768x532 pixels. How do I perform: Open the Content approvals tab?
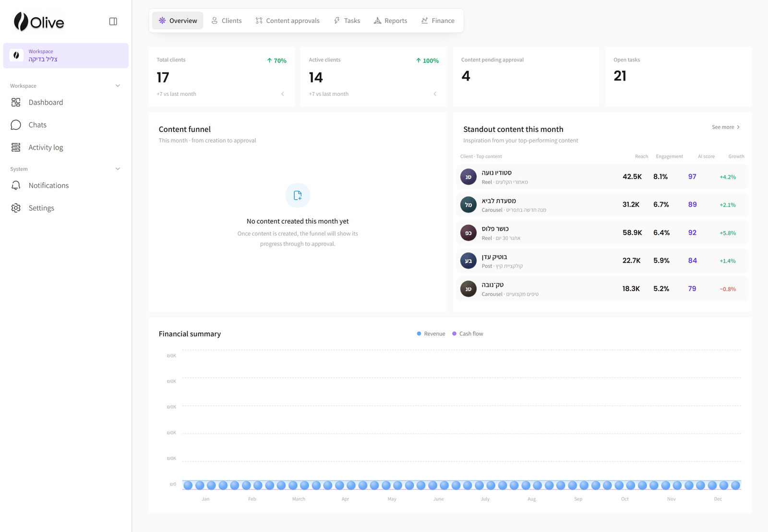click(288, 21)
